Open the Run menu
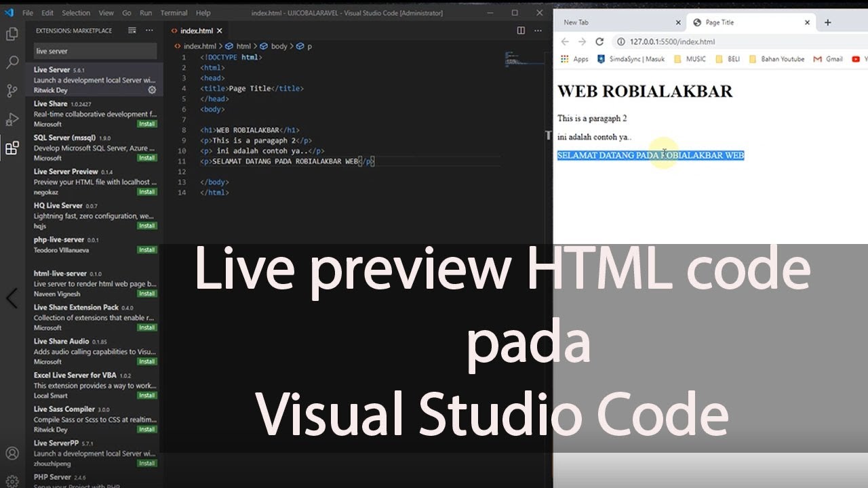The width and height of the screenshot is (868, 488). pos(146,13)
